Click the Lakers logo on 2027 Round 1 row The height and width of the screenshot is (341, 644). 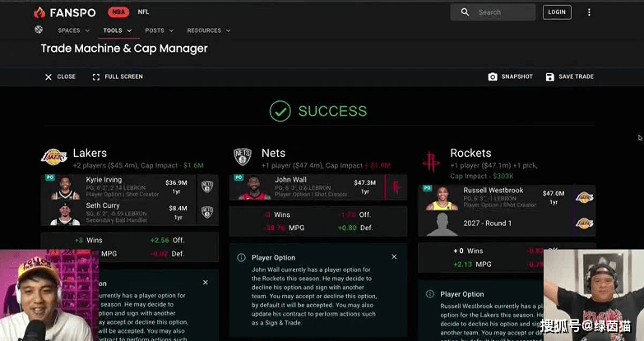click(x=585, y=223)
